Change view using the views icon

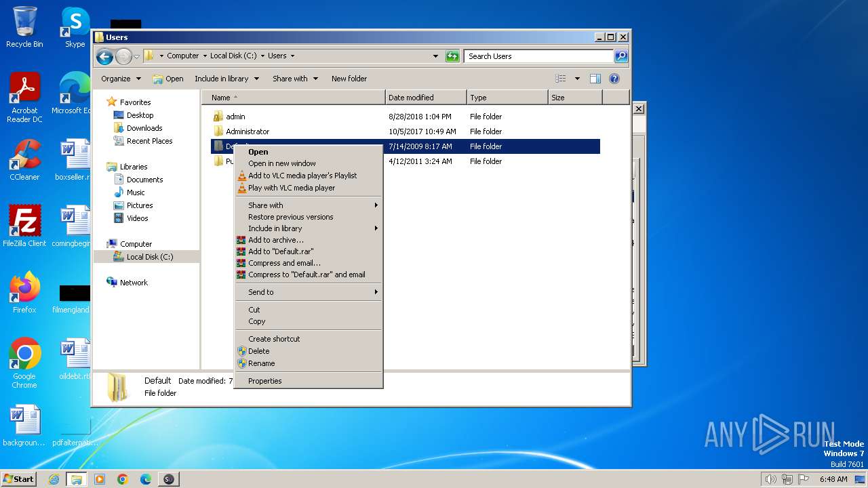[561, 79]
